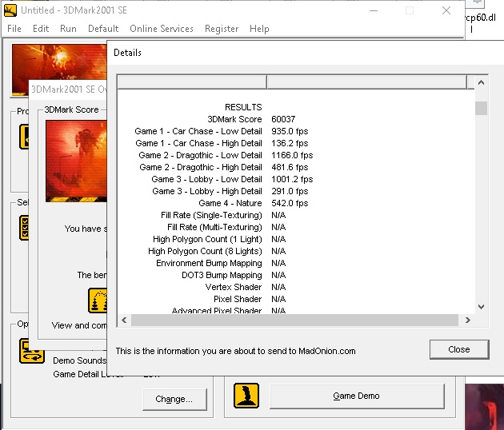The width and height of the screenshot is (504, 430).
Task: Click the High Polygon Count (1 Light) row
Action: (x=219, y=239)
